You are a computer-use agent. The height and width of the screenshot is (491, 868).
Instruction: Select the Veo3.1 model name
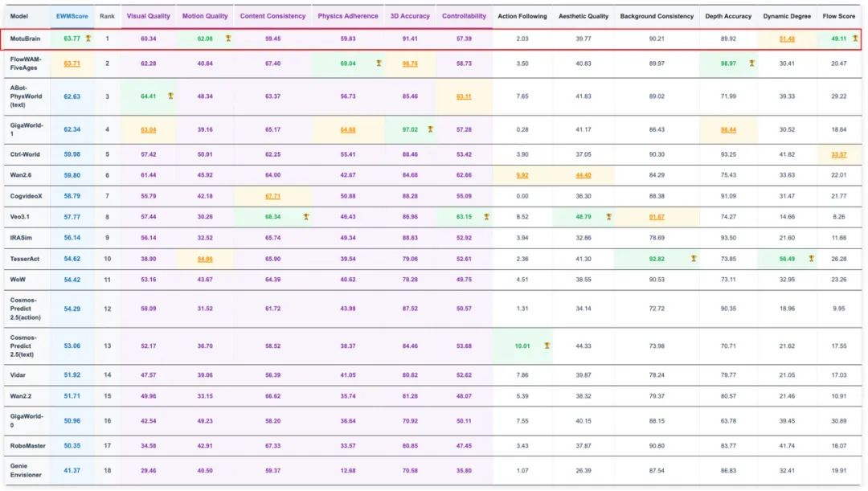click(19, 217)
